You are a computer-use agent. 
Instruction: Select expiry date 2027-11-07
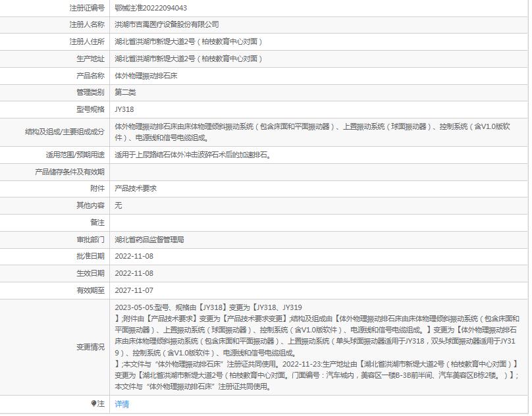(134, 291)
